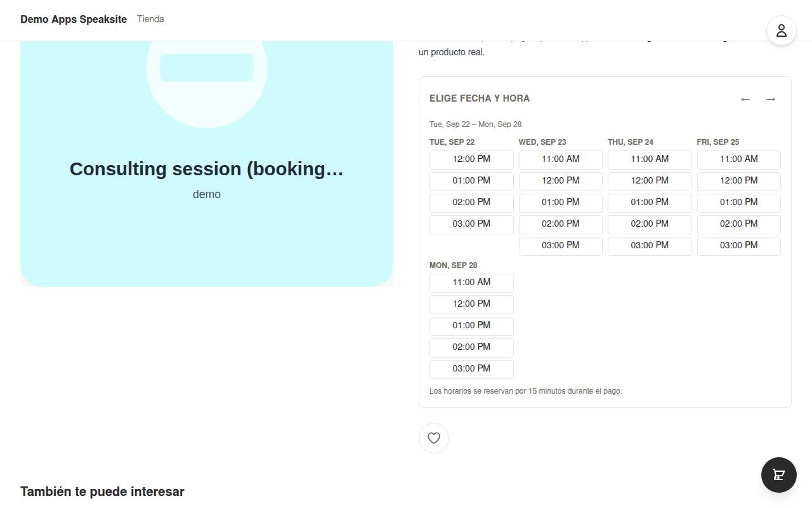Image resolution: width=812 pixels, height=508 pixels.
Task: Click the 'Tue, Sep 22 – Mon, Sep 28' date range
Action: point(476,124)
